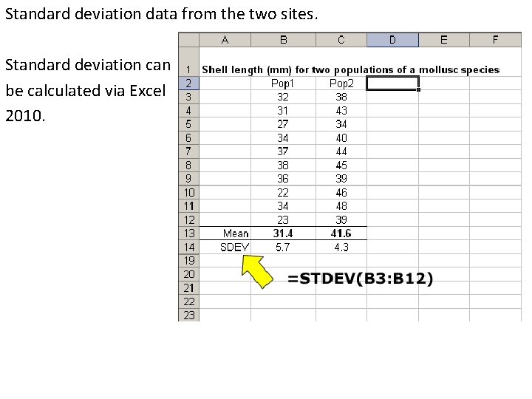The height and width of the screenshot is (399, 532).
Task: Click the title cell 'Shell length (mm)...'
Action: [x=350, y=69]
